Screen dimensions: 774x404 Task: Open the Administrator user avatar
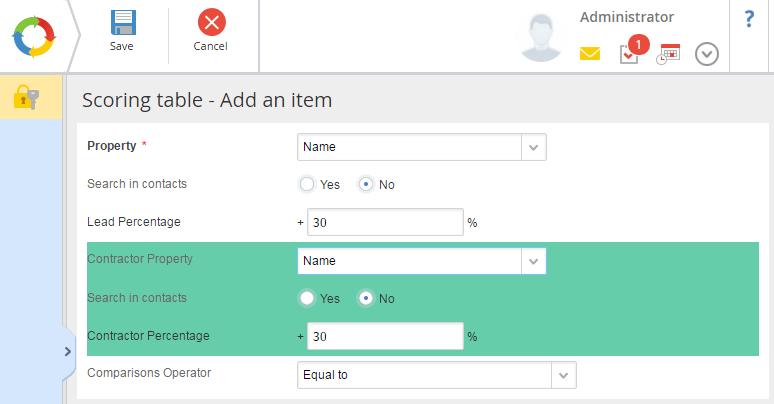pos(542,37)
